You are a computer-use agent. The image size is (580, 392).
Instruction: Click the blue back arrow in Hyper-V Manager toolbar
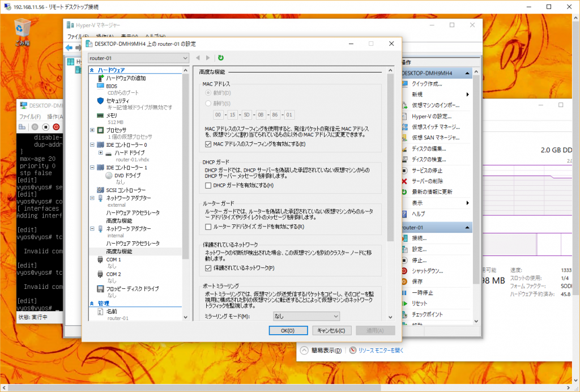[69, 48]
